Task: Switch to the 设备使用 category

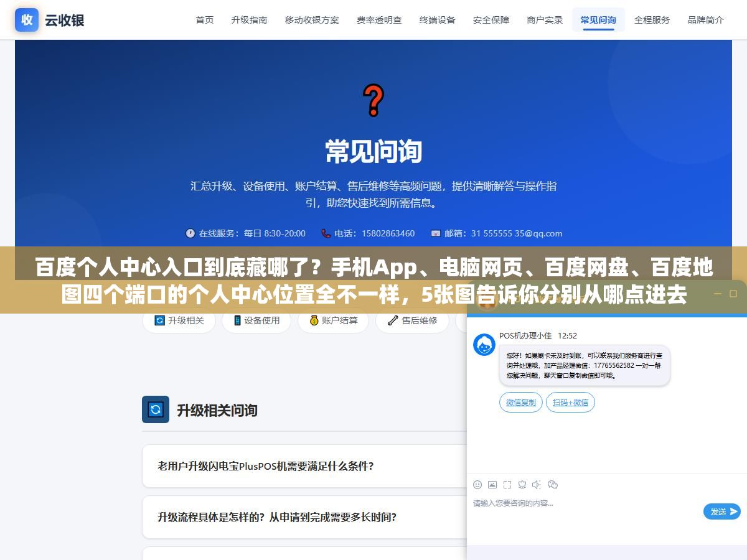Action: tap(256, 320)
